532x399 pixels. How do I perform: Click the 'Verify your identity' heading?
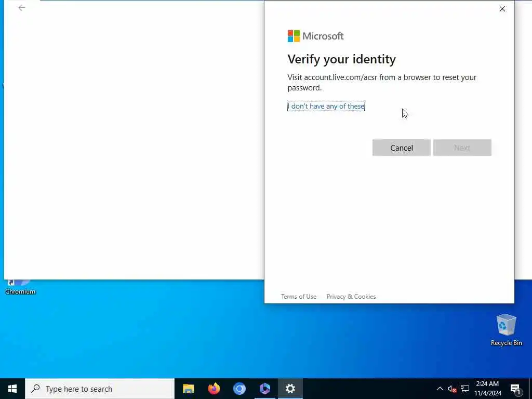[x=342, y=59]
